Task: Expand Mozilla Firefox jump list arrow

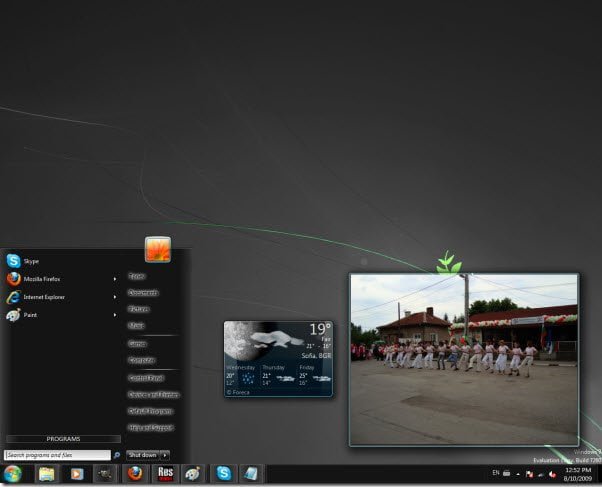Action: 115,279
